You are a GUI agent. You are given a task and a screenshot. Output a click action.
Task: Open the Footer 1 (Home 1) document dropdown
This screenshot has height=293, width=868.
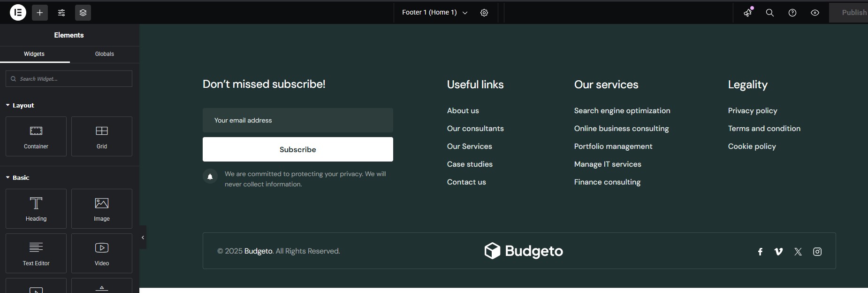(x=434, y=13)
